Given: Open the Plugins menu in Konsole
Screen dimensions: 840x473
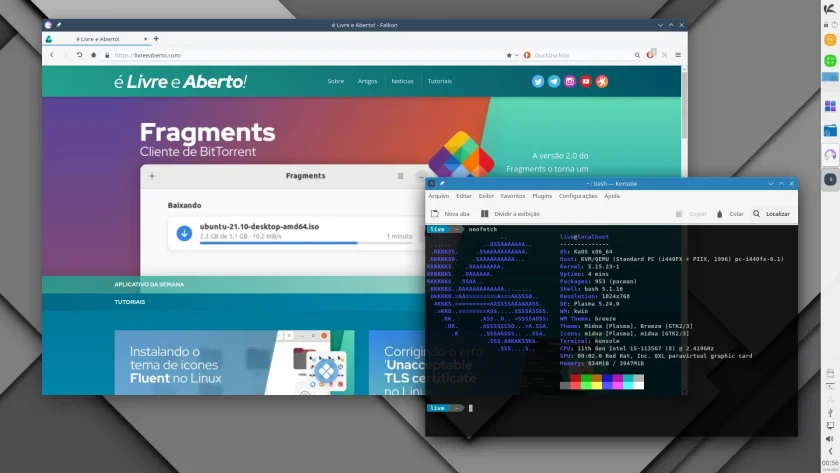Looking at the screenshot, I should click(542, 196).
